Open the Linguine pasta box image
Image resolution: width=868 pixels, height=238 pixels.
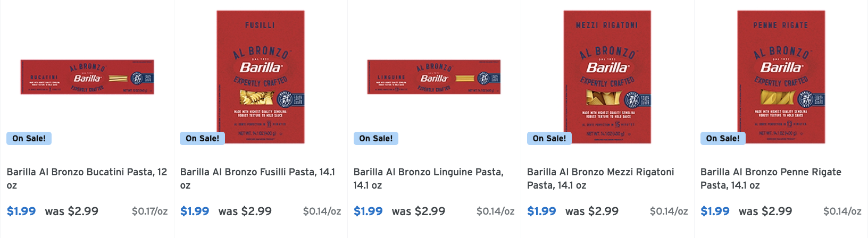tap(433, 77)
